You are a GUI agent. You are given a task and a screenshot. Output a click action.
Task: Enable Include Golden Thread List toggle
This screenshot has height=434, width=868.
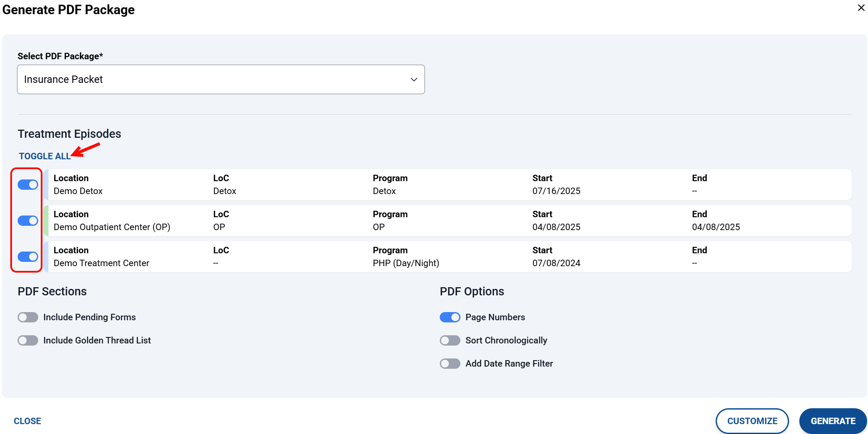[x=28, y=340]
